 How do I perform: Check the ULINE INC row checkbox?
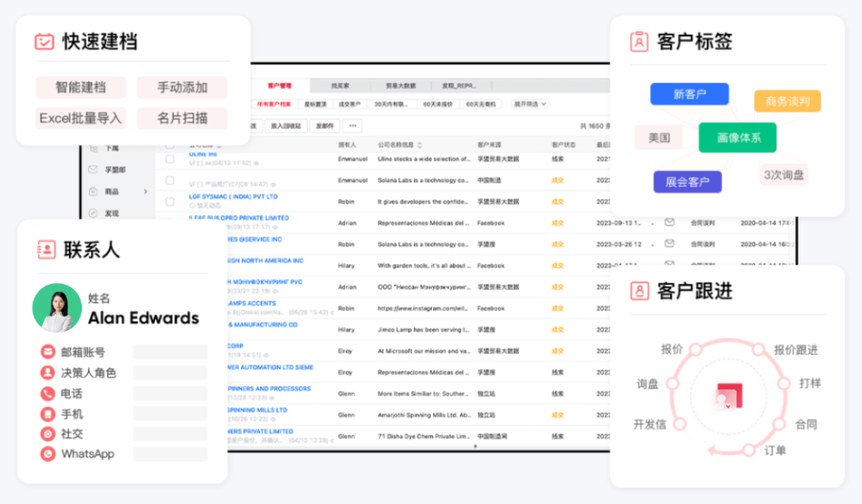(x=168, y=160)
